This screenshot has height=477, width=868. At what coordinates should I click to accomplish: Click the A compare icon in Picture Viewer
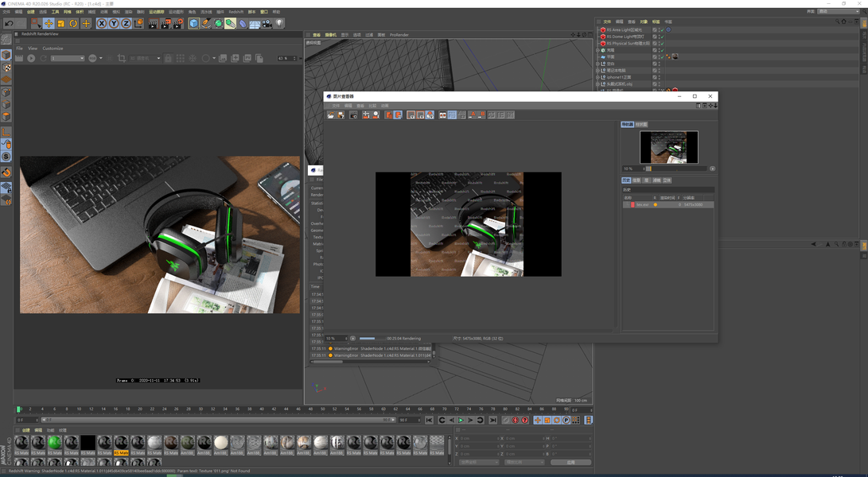point(473,114)
